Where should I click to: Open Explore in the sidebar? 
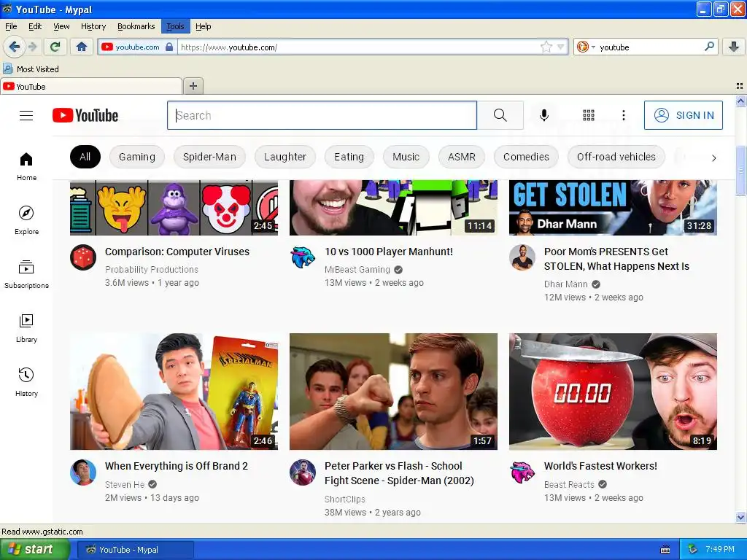pyautogui.click(x=26, y=220)
